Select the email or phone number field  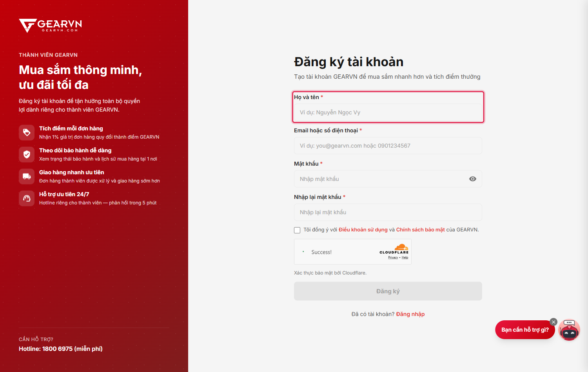388,146
